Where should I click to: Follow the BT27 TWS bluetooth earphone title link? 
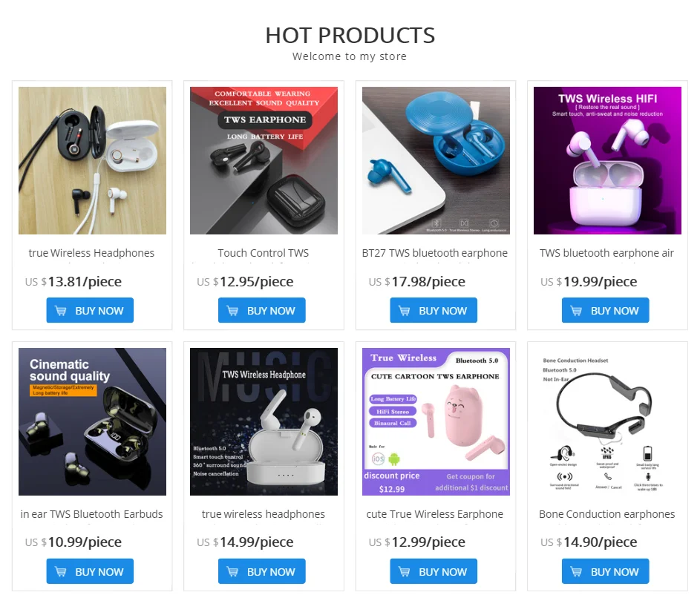[x=435, y=253]
